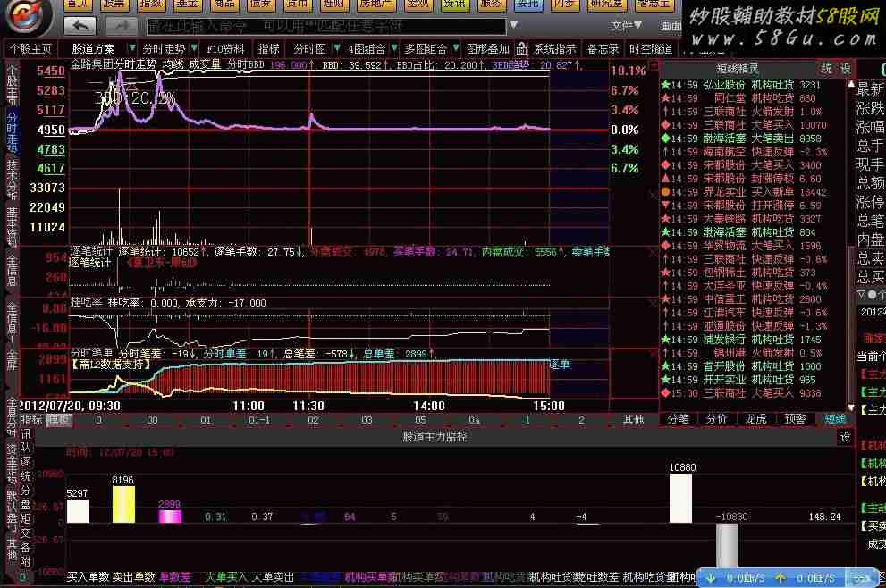
Task: Switch to the 短线 tab
Action: [834, 419]
